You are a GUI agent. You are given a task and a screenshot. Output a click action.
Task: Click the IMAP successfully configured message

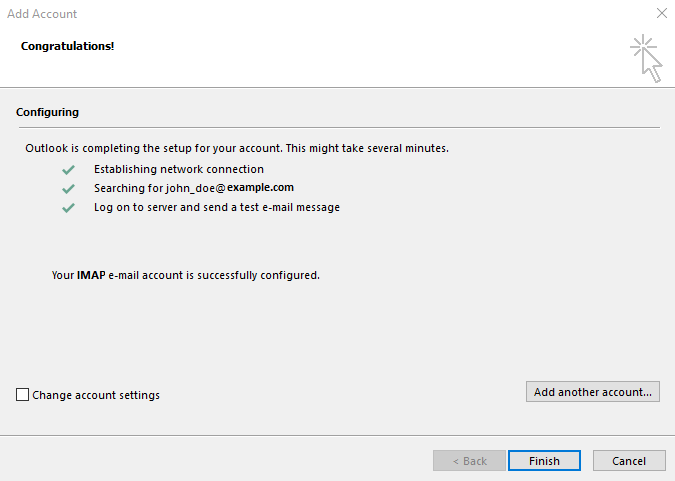coord(185,274)
